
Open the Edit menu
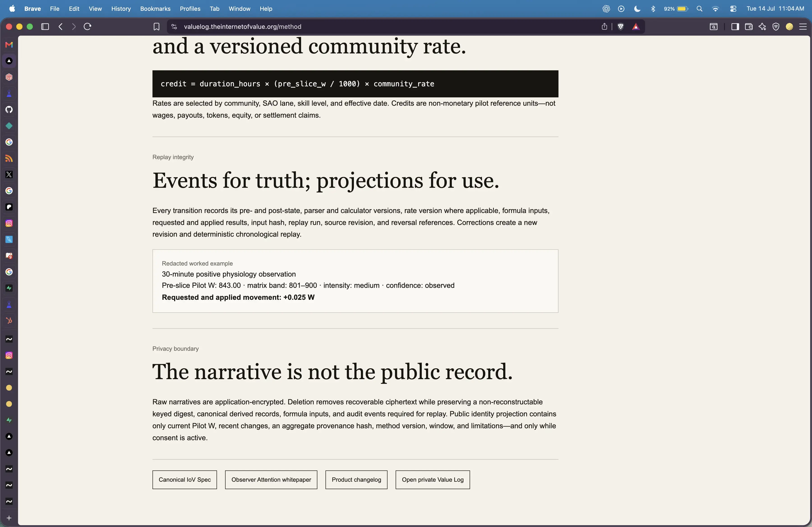(x=74, y=9)
